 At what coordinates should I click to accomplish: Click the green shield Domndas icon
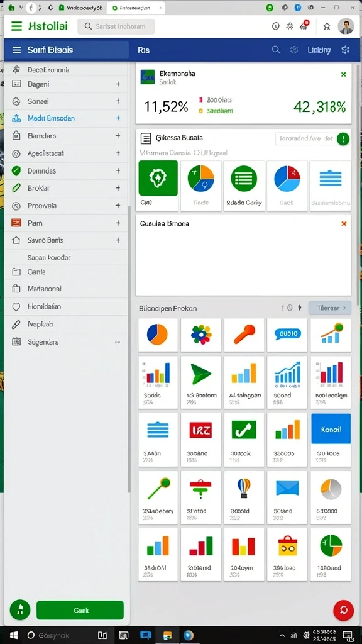tap(16, 171)
